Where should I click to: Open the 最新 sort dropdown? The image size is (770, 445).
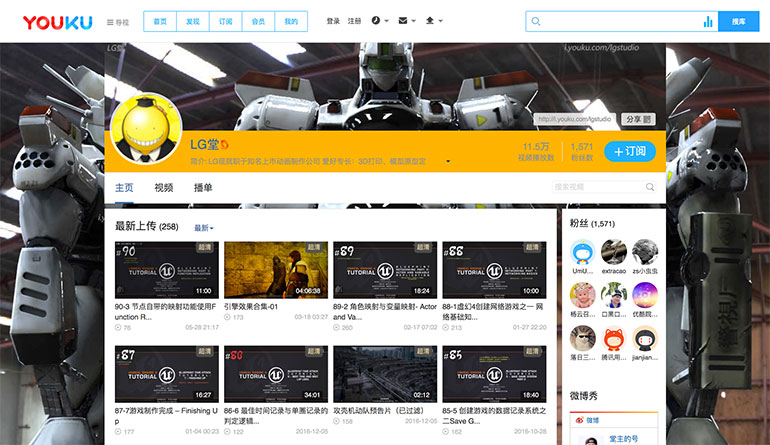click(x=204, y=228)
